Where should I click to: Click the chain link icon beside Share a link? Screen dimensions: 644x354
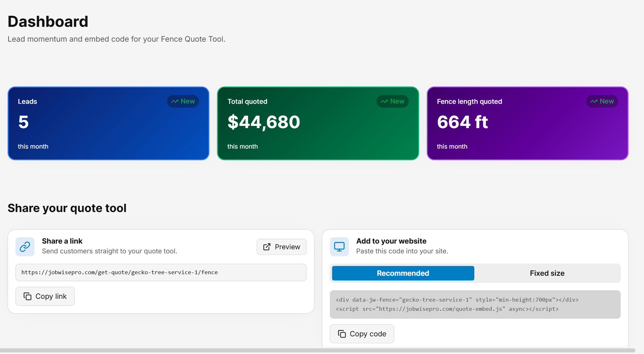coord(25,247)
